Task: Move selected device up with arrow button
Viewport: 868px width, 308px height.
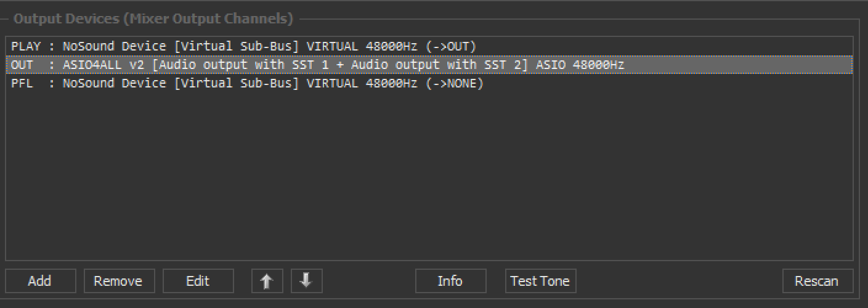Action: click(267, 281)
